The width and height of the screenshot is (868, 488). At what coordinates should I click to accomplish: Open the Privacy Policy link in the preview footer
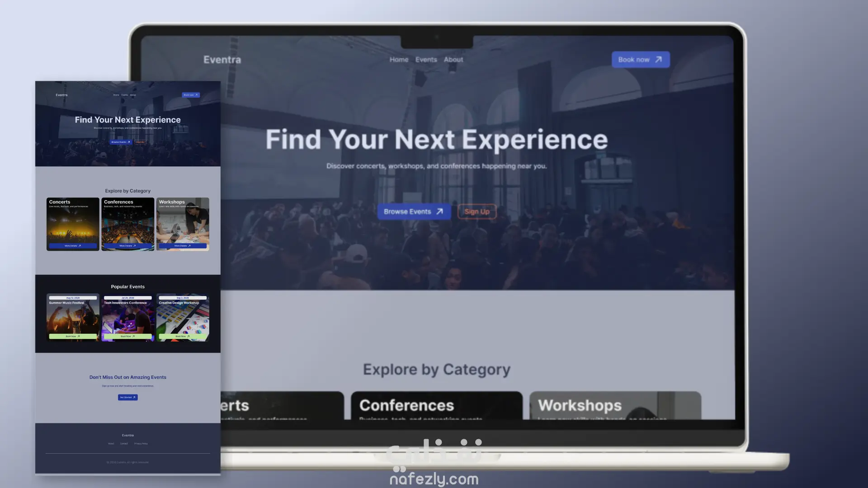141,444
